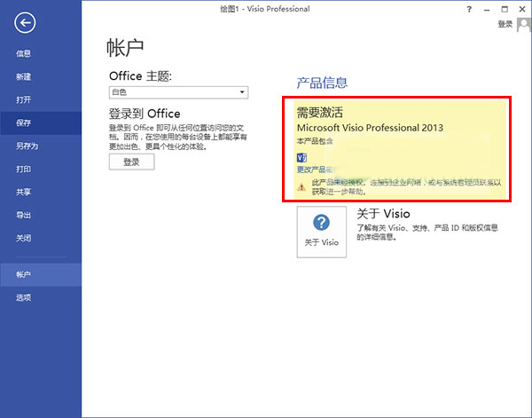Click the 登录 link at top right

pos(505,24)
